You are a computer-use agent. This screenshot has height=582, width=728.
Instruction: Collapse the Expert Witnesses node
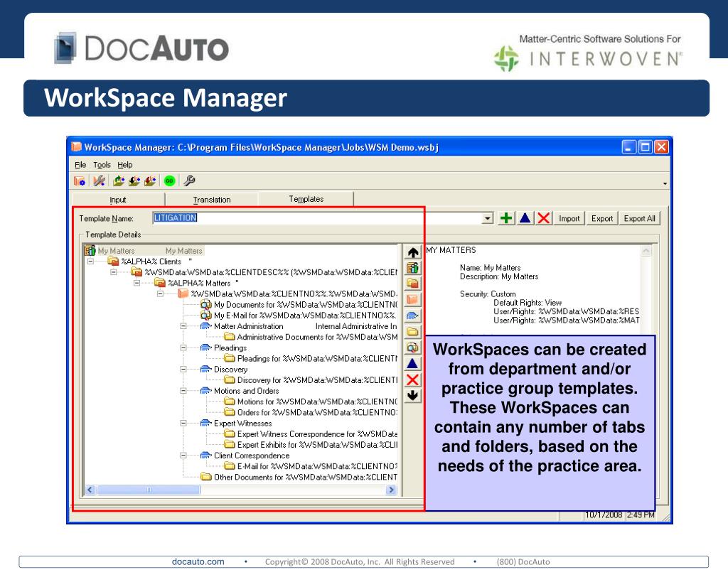(x=183, y=424)
